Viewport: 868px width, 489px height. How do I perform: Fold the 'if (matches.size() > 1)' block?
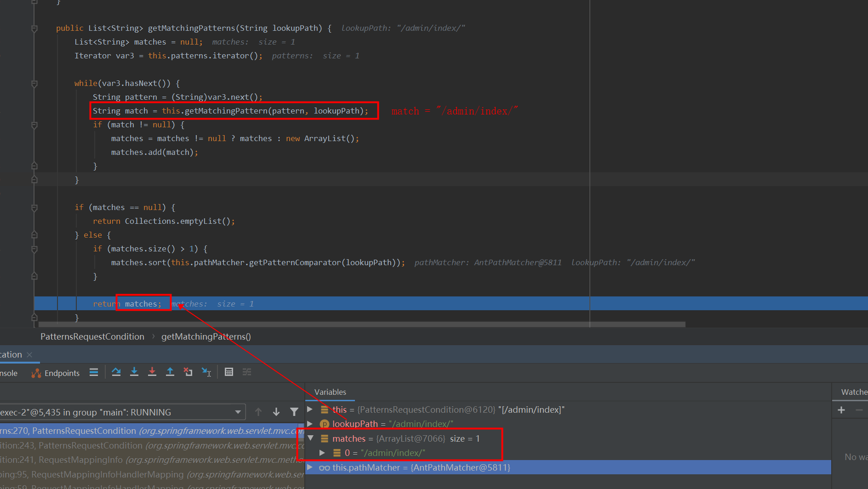coord(34,249)
